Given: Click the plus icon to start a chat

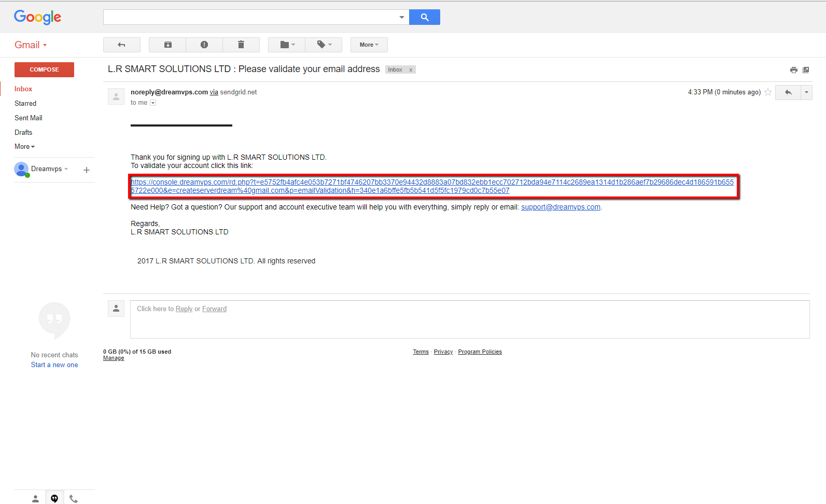Looking at the screenshot, I should 87,170.
